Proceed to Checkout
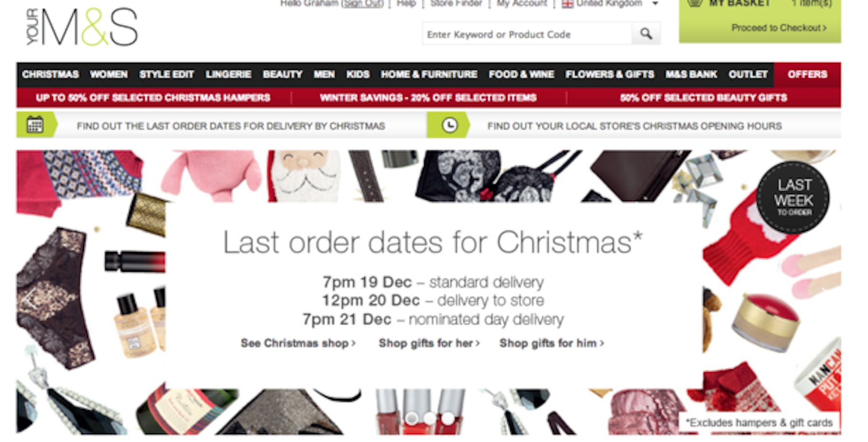 779,28
